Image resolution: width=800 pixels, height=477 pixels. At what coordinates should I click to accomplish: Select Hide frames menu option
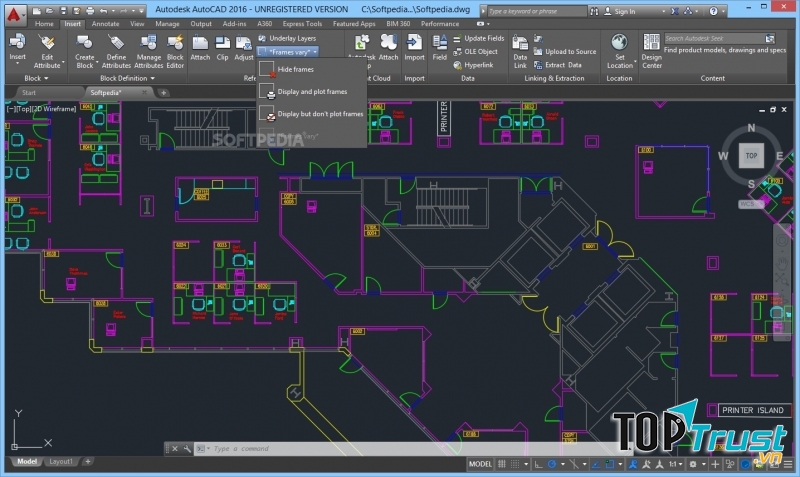[x=311, y=69]
